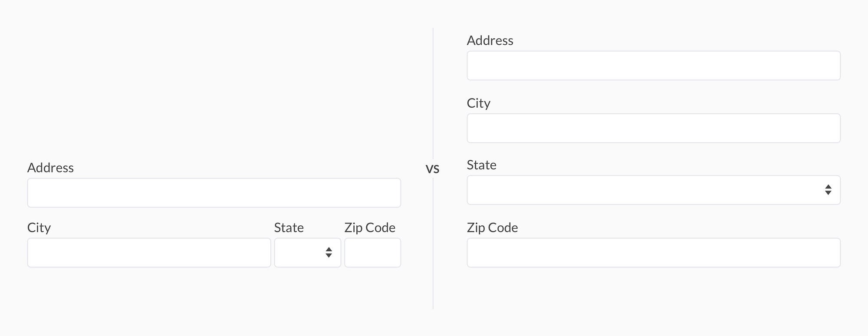Click the right form's City input field

click(653, 128)
